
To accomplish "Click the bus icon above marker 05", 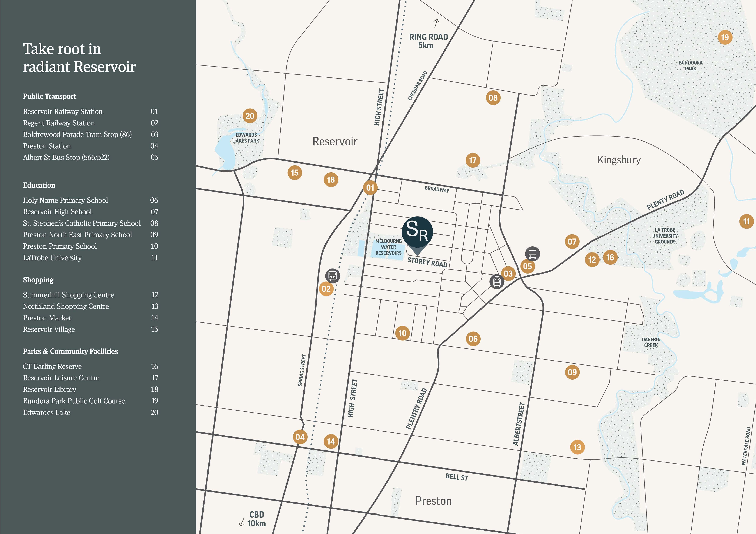I will [532, 253].
